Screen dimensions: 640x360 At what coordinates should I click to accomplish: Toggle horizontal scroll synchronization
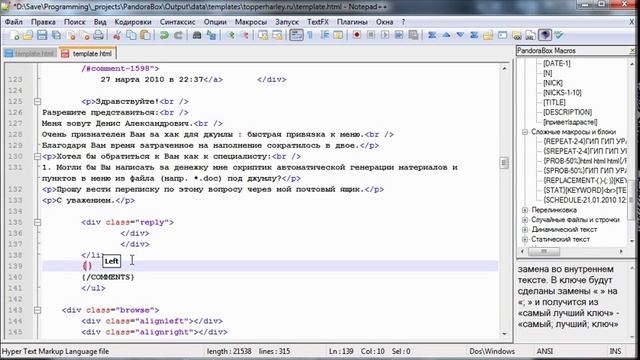coord(278,36)
